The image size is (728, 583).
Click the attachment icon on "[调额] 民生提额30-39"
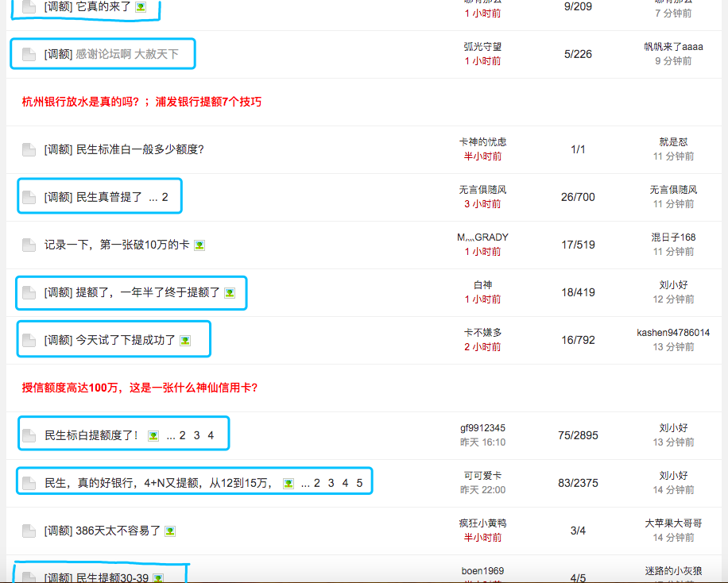(x=158, y=577)
